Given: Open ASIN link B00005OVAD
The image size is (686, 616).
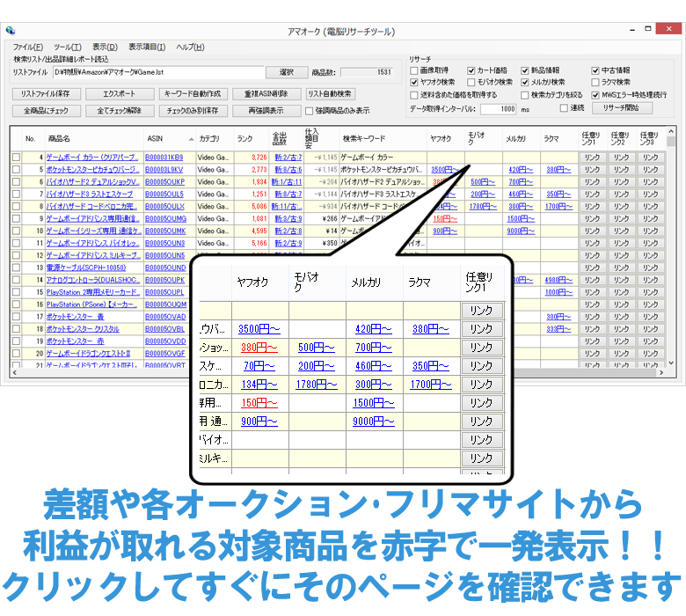Looking at the screenshot, I should tap(165, 317).
